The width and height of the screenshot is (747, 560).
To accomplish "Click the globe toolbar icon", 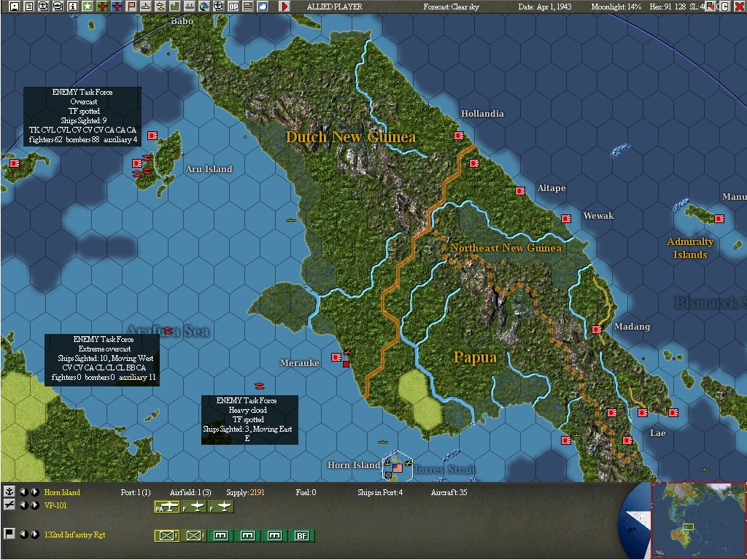I will click(x=204, y=6).
